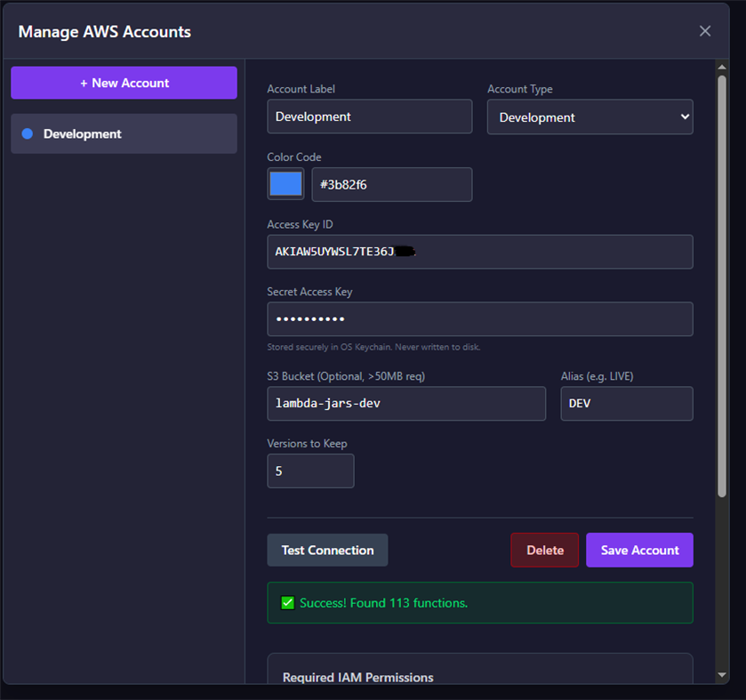Image resolution: width=746 pixels, height=700 pixels.
Task: Open the Account Type dropdown
Action: pos(590,117)
